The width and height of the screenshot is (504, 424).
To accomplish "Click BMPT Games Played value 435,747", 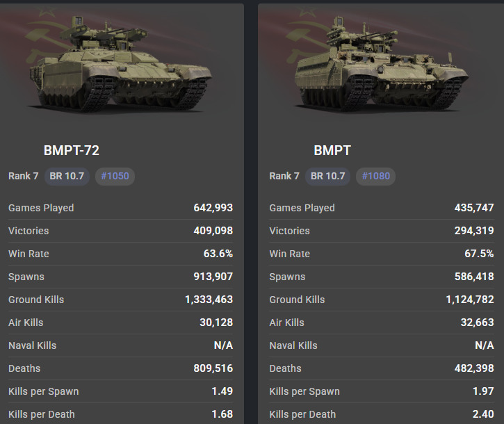I will pyautogui.click(x=474, y=208).
